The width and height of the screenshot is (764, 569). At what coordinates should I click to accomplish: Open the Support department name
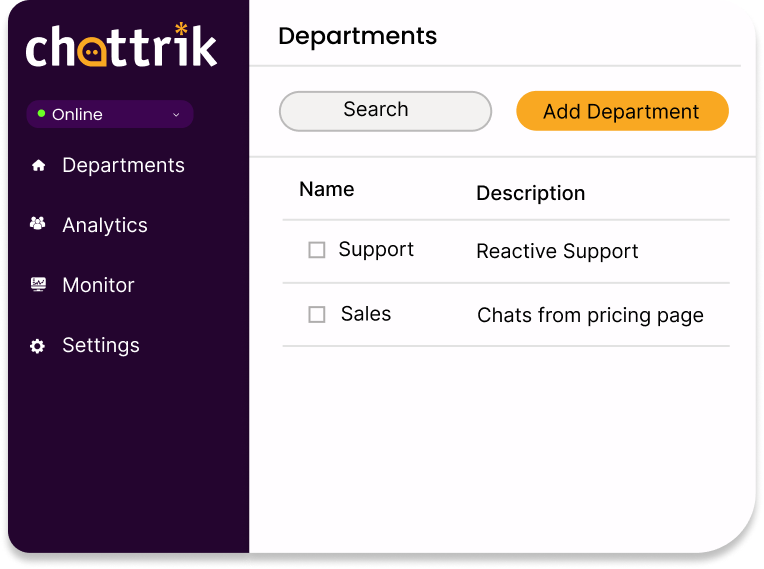376,249
